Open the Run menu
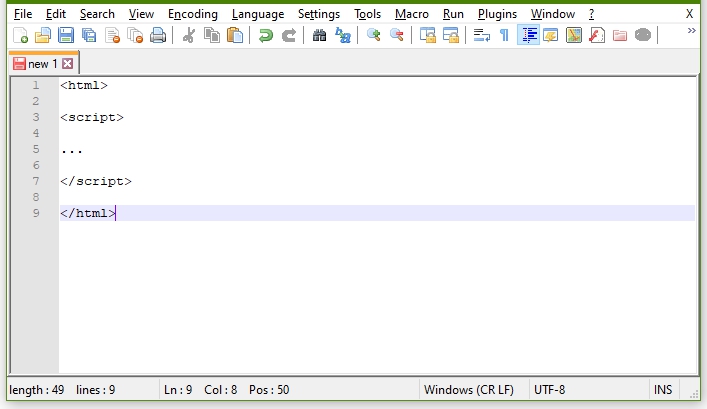The width and height of the screenshot is (707, 409). pos(453,14)
